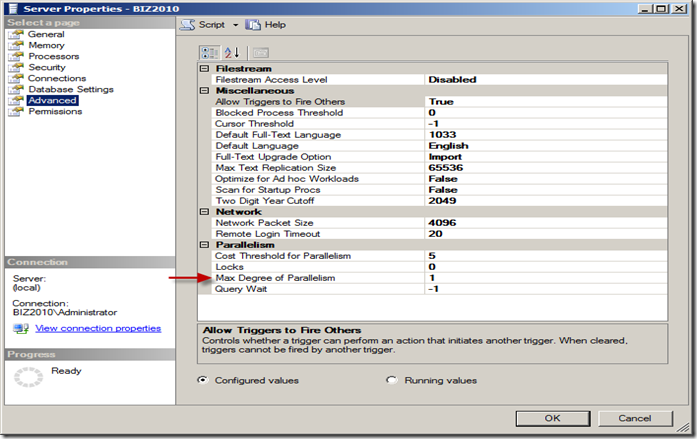Select the Advanced page
The image size is (697, 439).
pyautogui.click(x=52, y=100)
